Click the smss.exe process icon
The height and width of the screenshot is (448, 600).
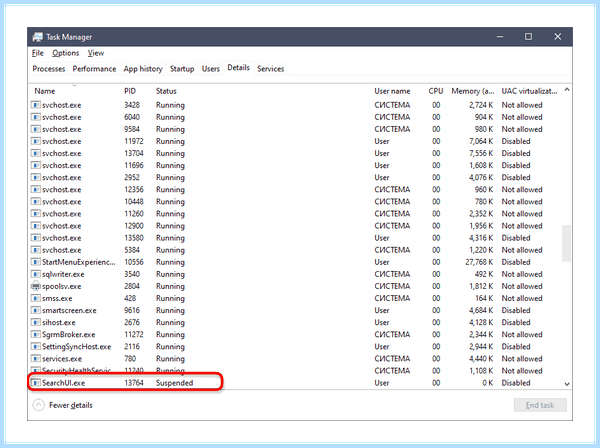pyautogui.click(x=36, y=298)
